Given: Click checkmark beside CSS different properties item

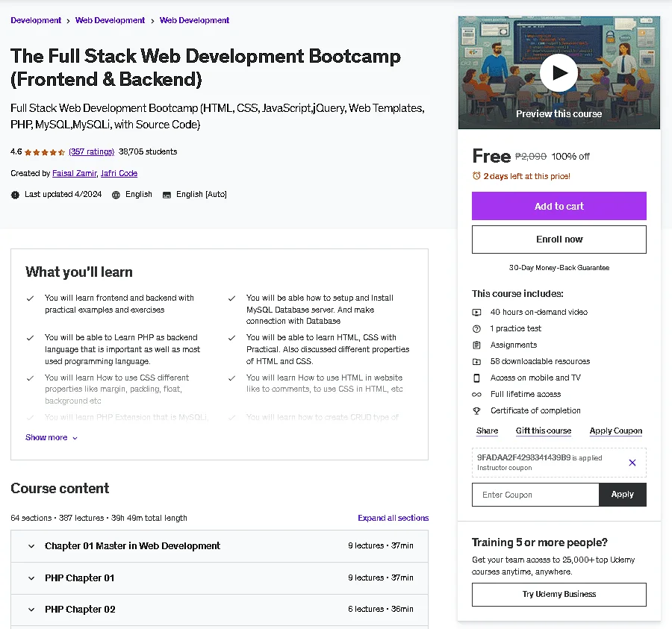Looking at the screenshot, I should [30, 378].
